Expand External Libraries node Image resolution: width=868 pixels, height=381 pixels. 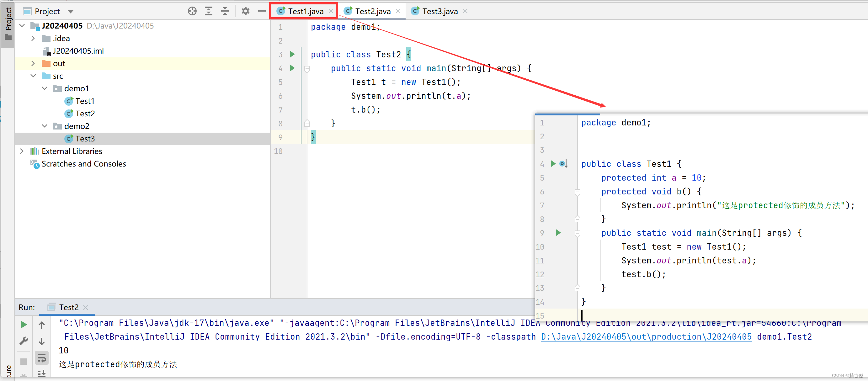(x=22, y=151)
